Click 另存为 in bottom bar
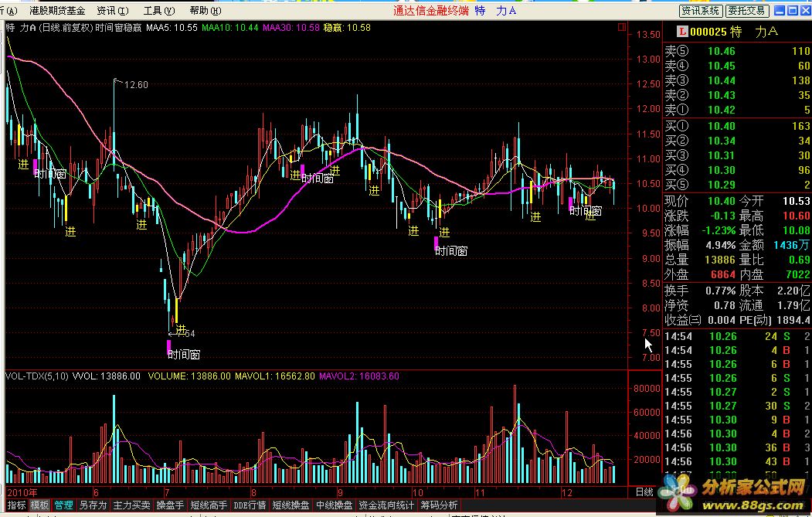812x517 pixels. [93, 505]
